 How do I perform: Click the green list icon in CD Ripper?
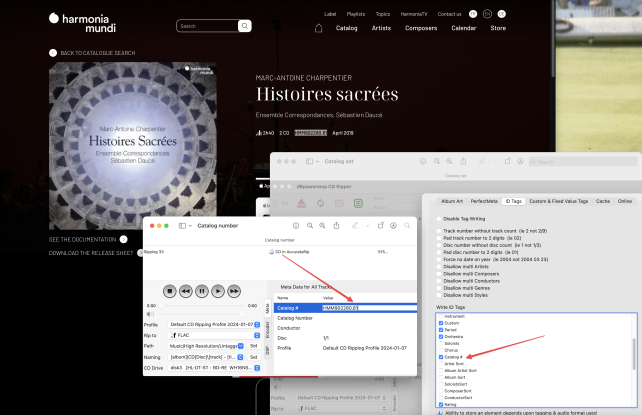pos(358,203)
